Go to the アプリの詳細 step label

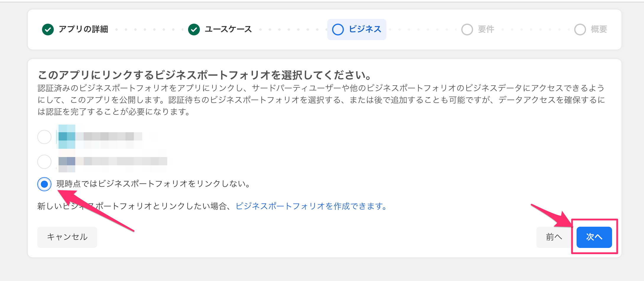83,30
